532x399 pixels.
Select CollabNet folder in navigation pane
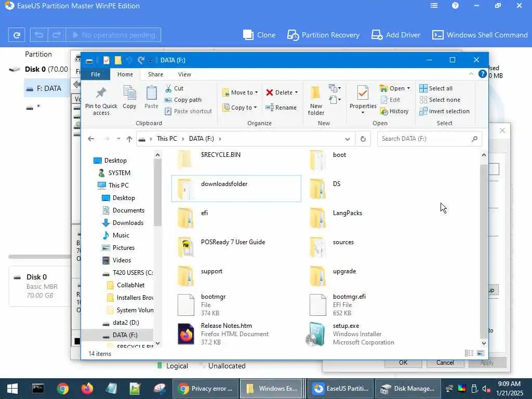coord(126,285)
